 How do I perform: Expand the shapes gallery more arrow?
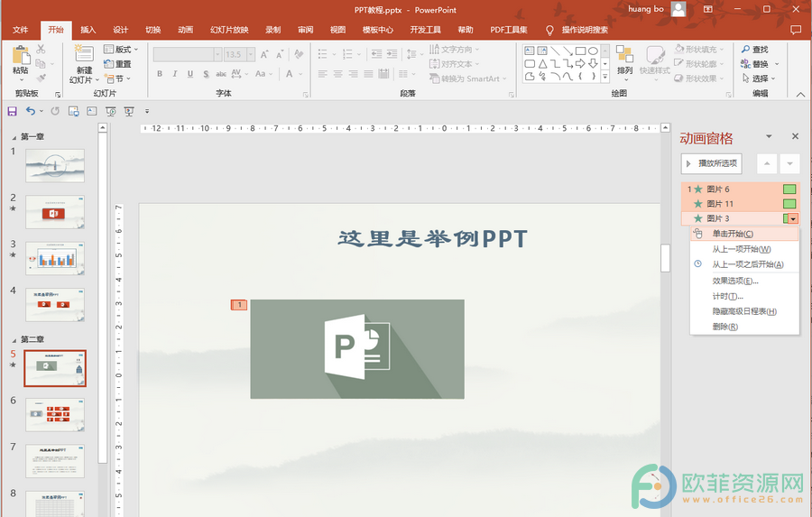pyautogui.click(x=604, y=77)
